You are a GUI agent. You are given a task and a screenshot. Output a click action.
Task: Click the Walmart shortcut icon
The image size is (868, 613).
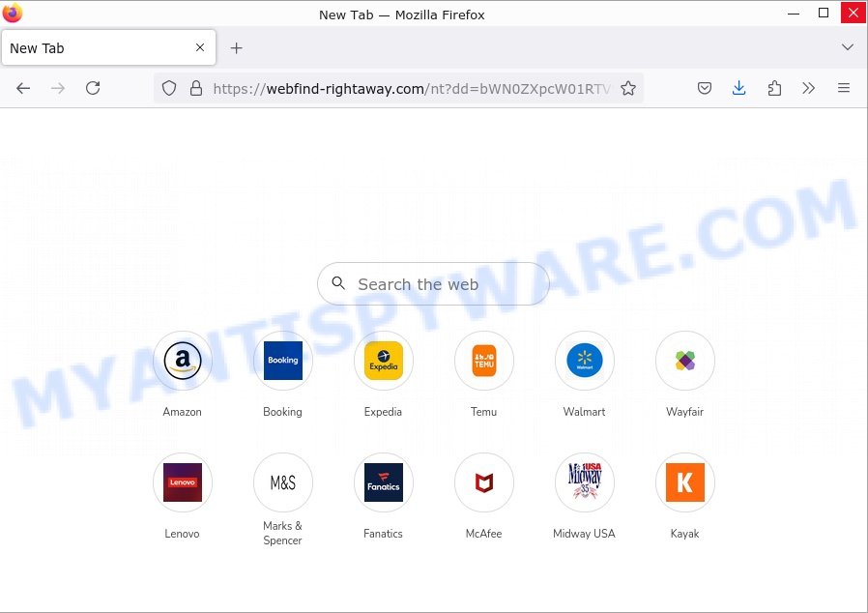click(x=585, y=361)
